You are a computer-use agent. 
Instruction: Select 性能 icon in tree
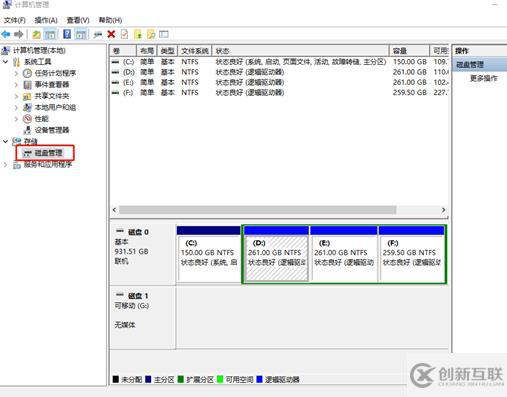(x=27, y=119)
